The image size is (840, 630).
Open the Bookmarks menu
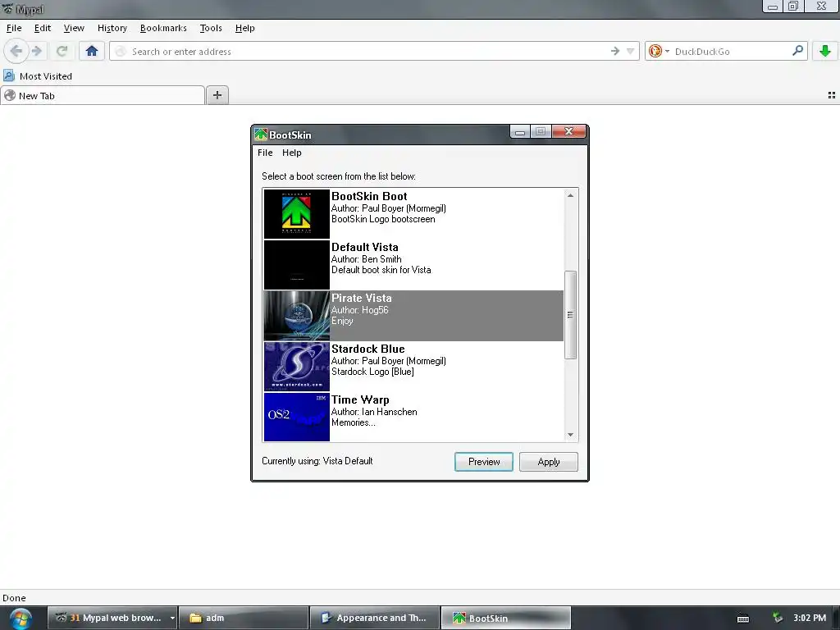pyautogui.click(x=163, y=28)
